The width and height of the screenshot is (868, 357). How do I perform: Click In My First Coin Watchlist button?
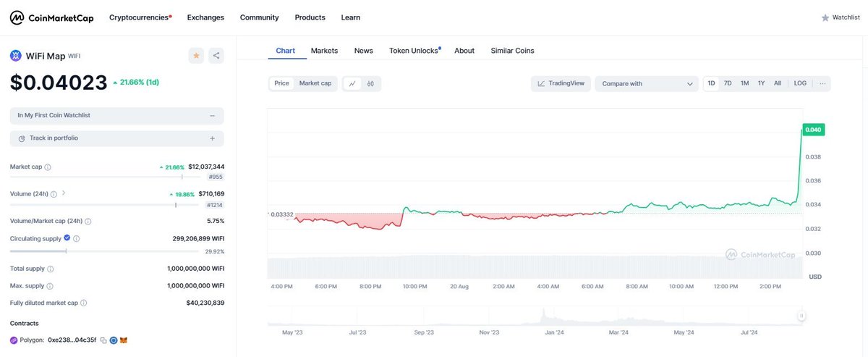116,116
